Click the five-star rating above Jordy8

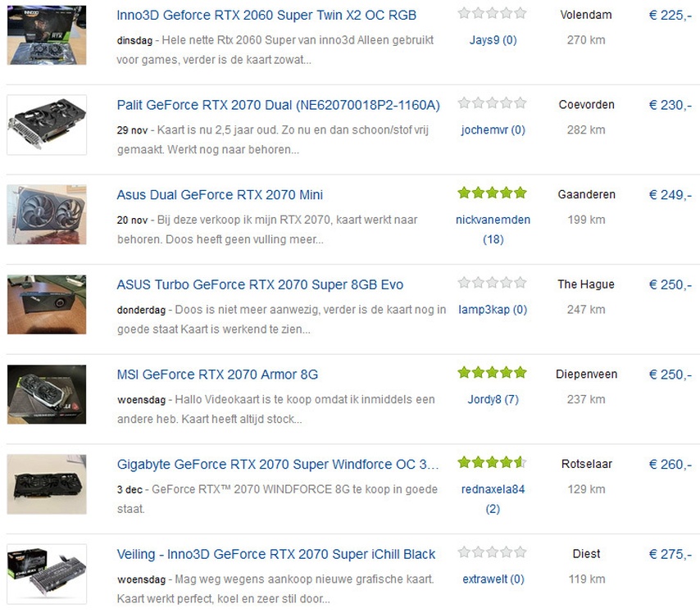492,373
